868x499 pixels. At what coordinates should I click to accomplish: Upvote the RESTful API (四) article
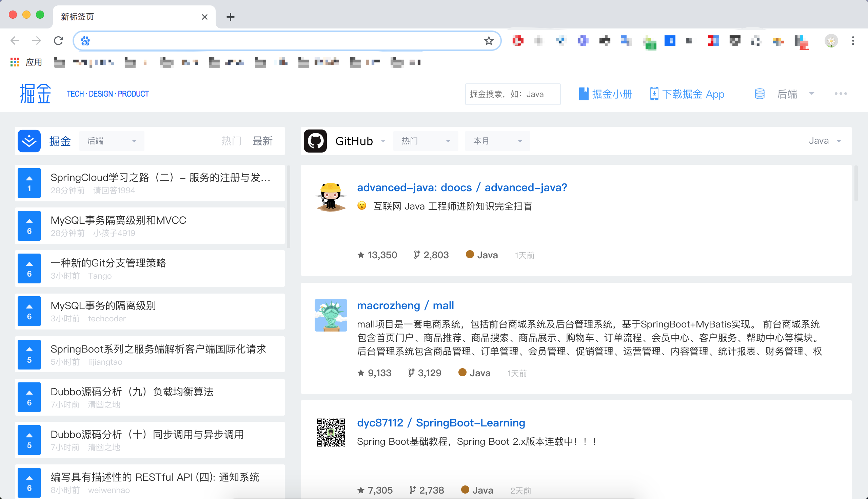29,482
